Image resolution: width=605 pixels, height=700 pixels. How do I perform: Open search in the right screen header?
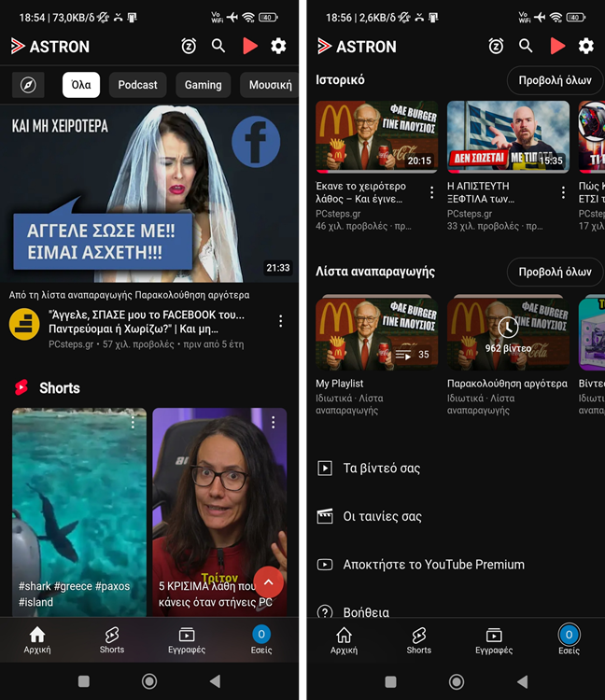526,46
